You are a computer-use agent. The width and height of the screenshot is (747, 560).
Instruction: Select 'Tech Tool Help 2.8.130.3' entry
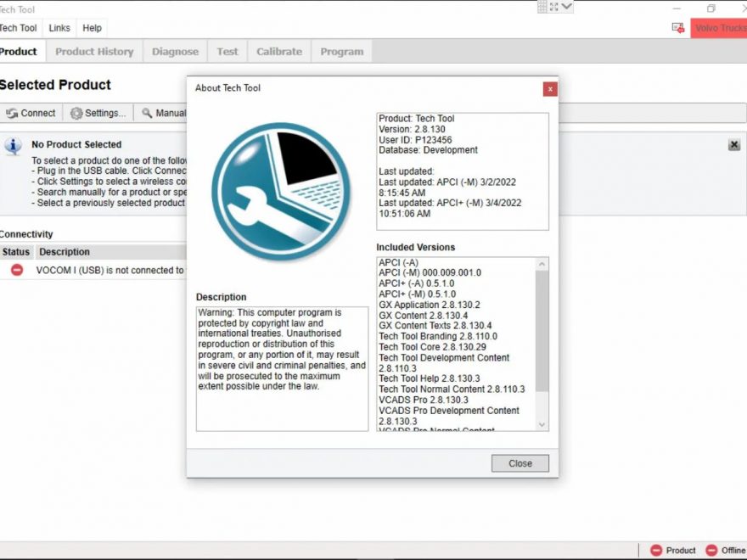[x=430, y=378]
